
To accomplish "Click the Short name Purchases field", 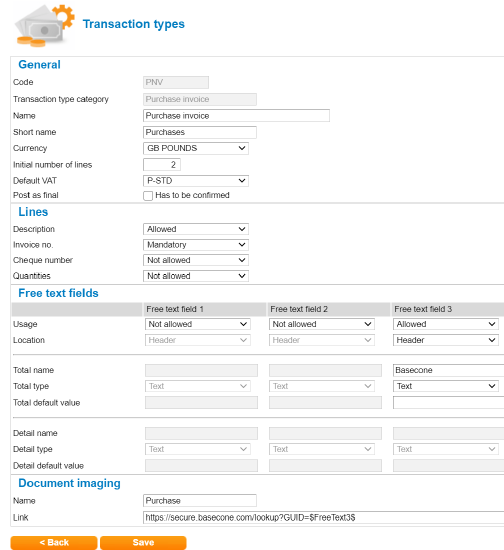I will click(200, 132).
